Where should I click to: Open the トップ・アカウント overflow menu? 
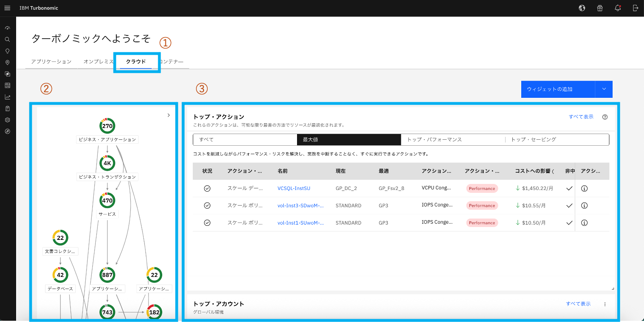pos(605,304)
